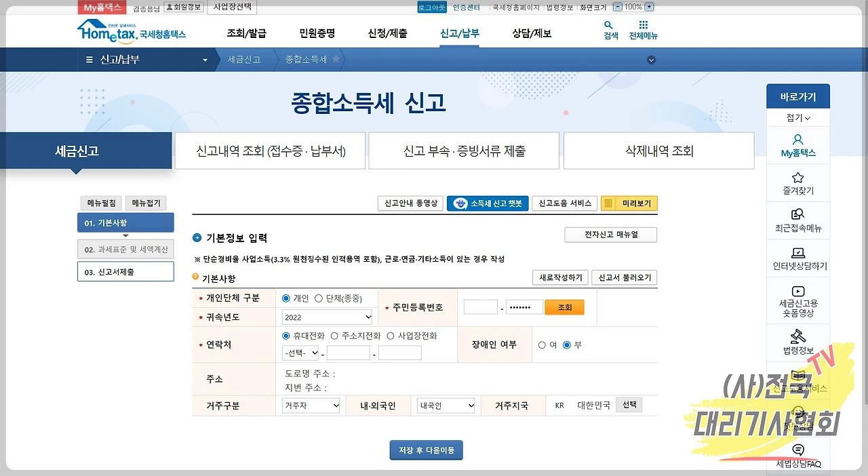
Task: Switch to the 세금신고 tab
Action: [x=85, y=151]
